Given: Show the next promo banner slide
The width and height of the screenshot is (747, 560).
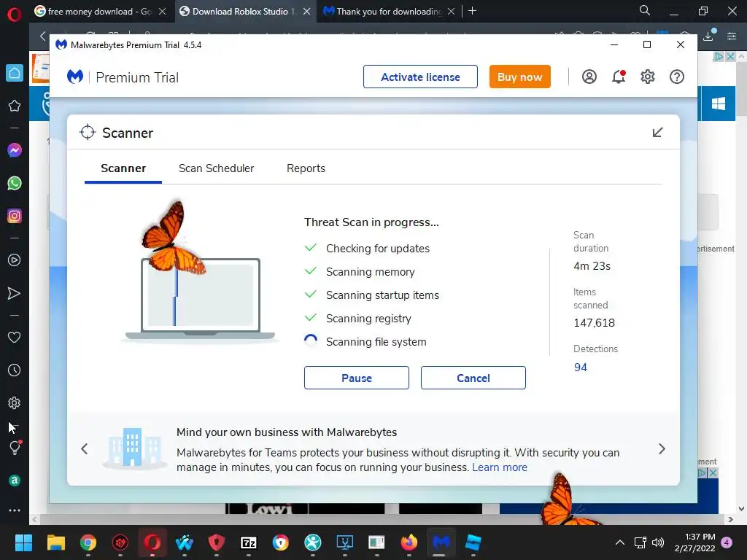Looking at the screenshot, I should point(662,448).
